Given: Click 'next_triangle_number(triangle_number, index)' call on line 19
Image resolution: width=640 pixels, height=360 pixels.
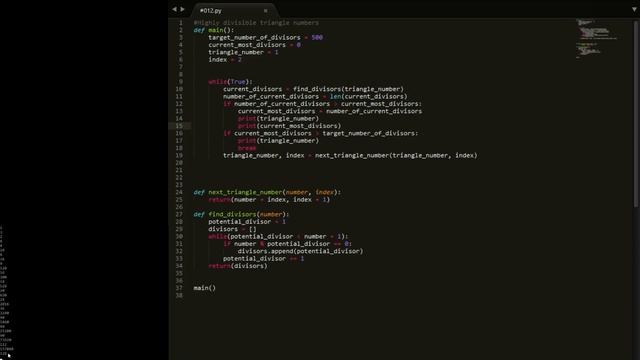Looking at the screenshot, I should click(x=396, y=155).
